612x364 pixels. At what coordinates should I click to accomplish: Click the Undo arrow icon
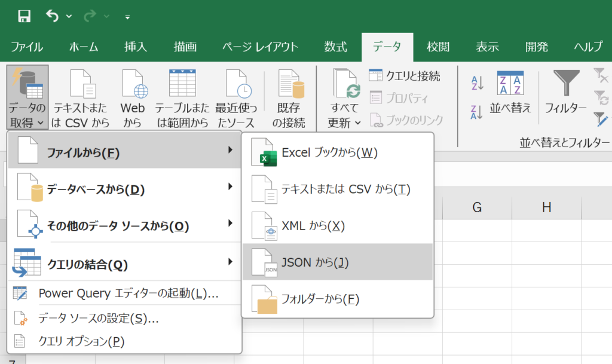coord(53,17)
